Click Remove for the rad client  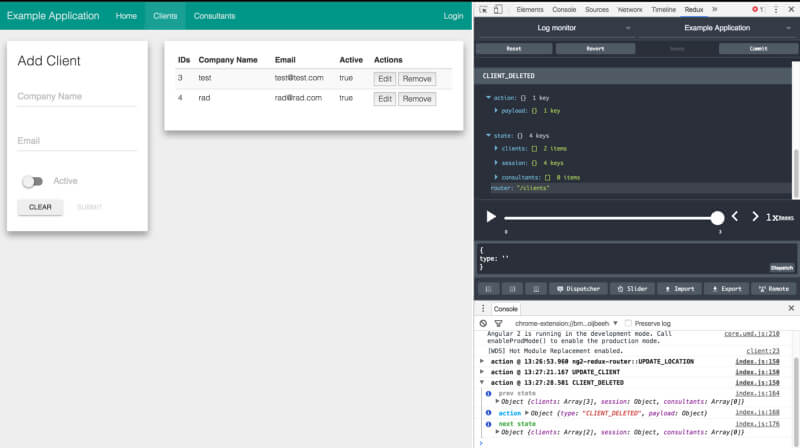tap(417, 99)
